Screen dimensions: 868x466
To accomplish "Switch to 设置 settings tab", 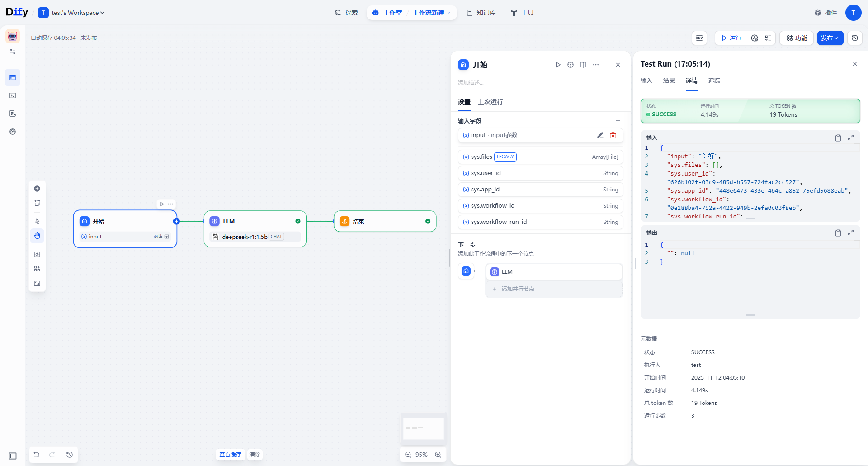I will point(464,102).
